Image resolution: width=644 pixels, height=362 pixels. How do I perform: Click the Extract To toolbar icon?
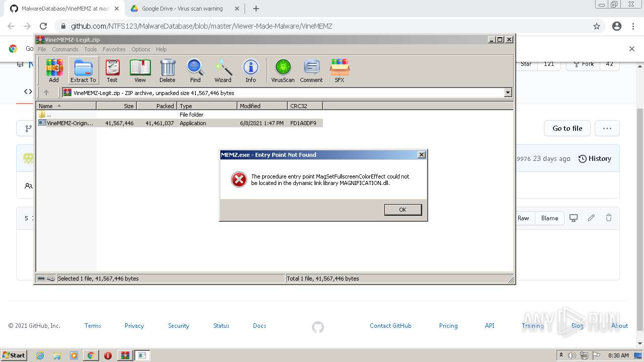pos(83,70)
